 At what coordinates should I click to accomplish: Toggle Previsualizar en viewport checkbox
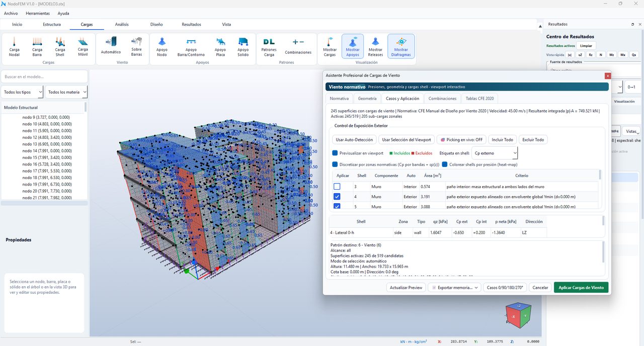335,153
